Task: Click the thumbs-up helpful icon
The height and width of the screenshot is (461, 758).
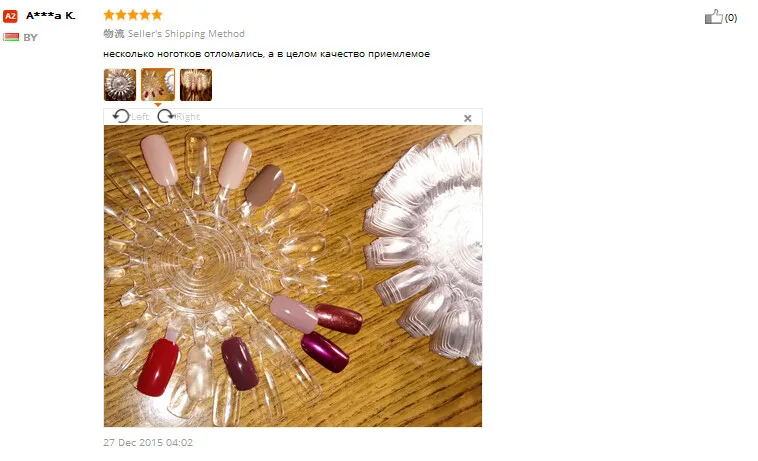Action: point(714,17)
